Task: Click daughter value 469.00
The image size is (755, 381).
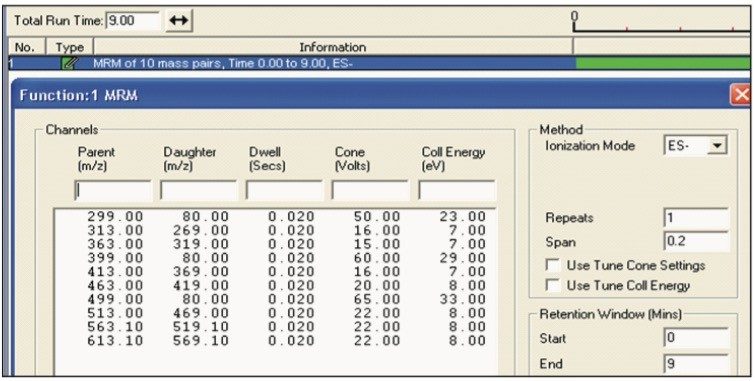Action: 201,313
